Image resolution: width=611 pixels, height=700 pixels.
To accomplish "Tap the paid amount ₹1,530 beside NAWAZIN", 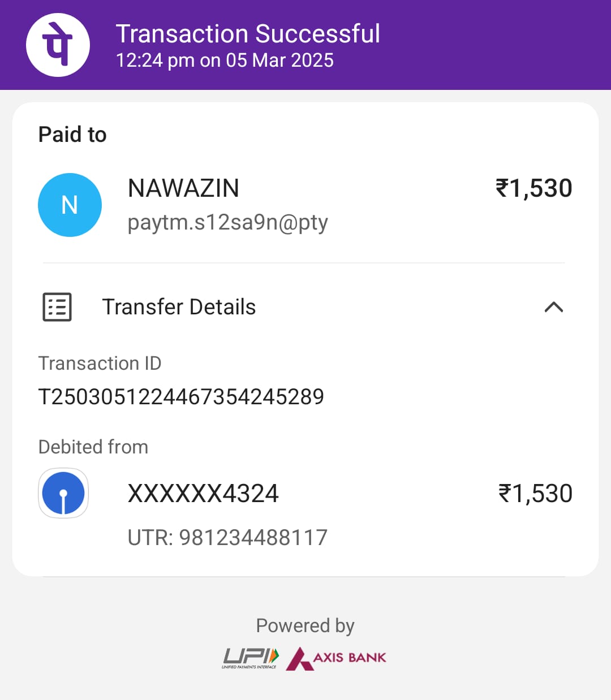I will click(533, 188).
